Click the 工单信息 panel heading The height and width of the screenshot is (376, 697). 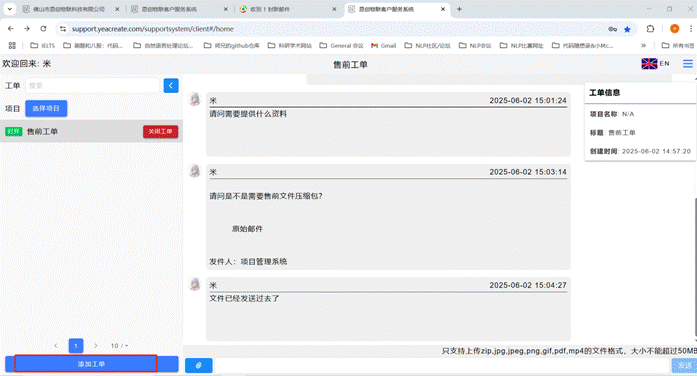(x=605, y=93)
